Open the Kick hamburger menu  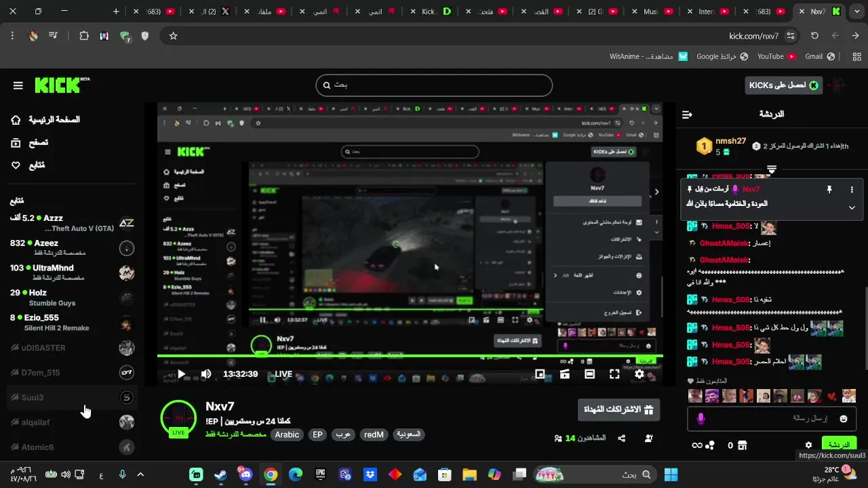coord(18,85)
